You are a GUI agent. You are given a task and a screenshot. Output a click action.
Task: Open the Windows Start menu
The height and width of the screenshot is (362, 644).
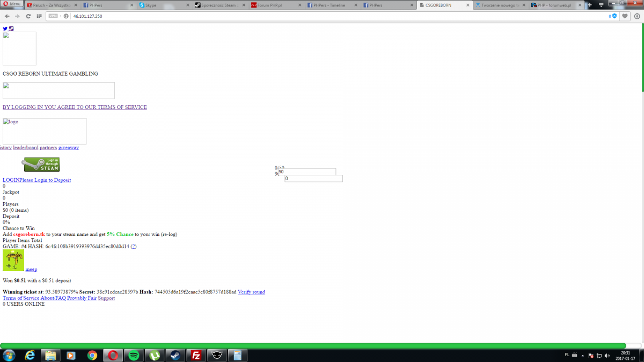coord(10,356)
